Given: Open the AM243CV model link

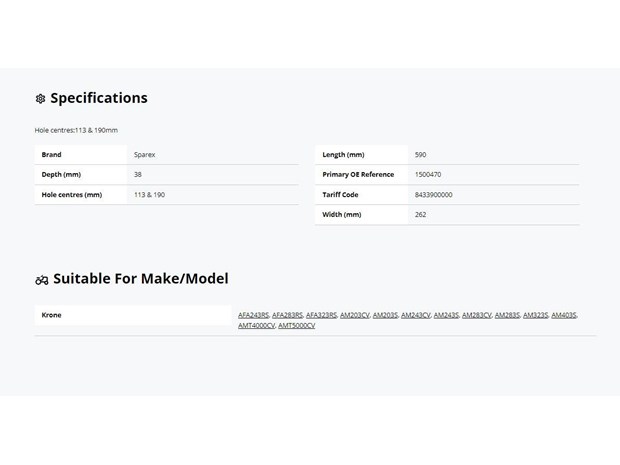Looking at the screenshot, I should pyautogui.click(x=416, y=315).
